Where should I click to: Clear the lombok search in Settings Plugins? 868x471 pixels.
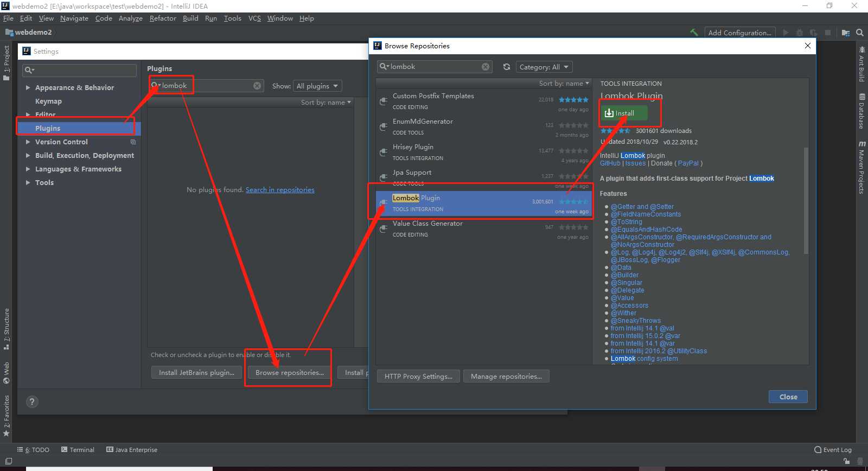click(x=257, y=86)
